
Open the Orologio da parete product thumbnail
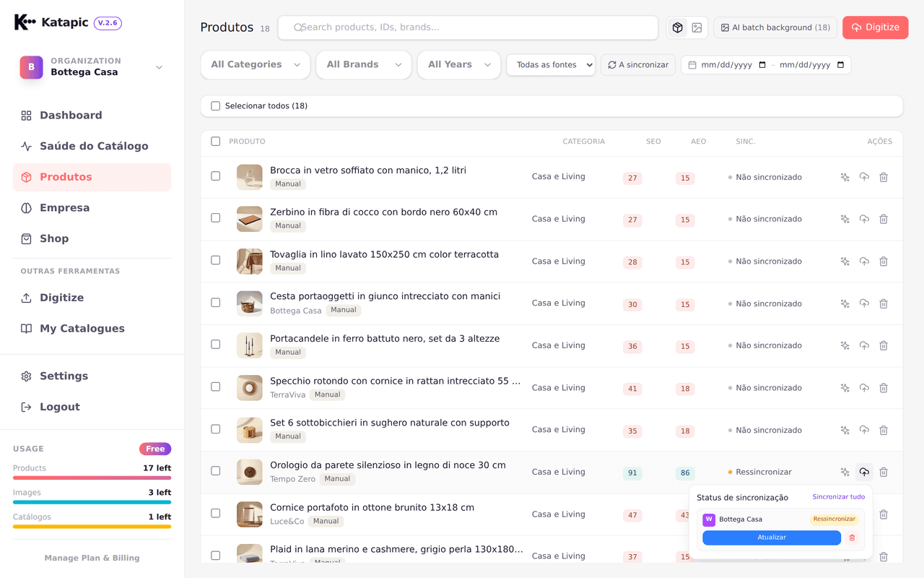click(x=250, y=472)
